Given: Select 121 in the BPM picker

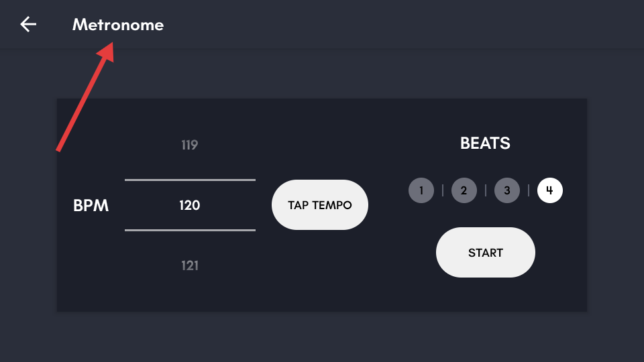Looking at the screenshot, I should [190, 265].
